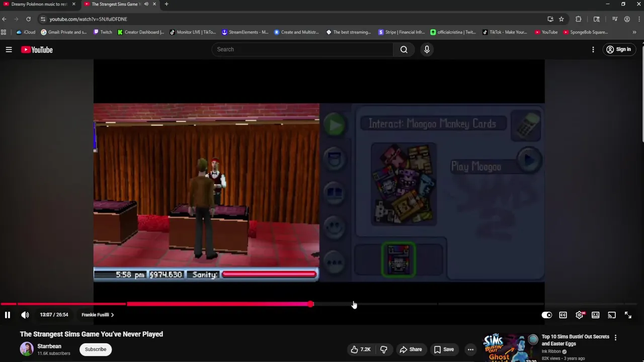Show hidden bookmarks via double chevron
644x362 pixels.
[634, 32]
